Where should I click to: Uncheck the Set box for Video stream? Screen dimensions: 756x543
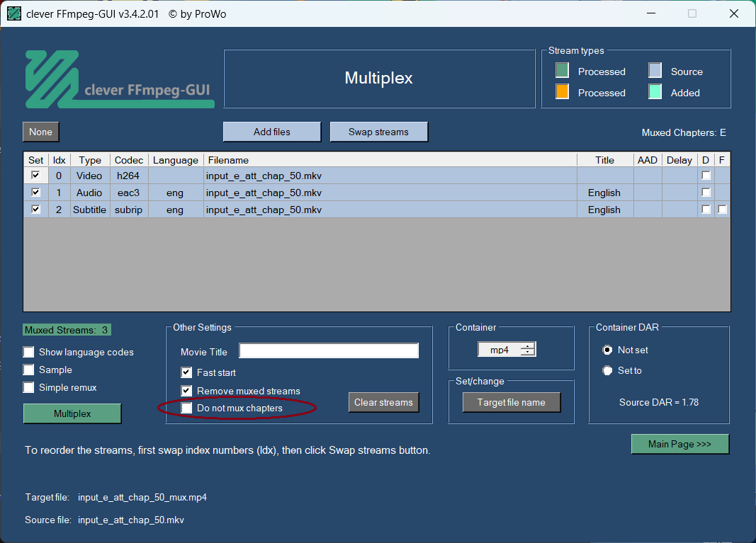pyautogui.click(x=35, y=176)
